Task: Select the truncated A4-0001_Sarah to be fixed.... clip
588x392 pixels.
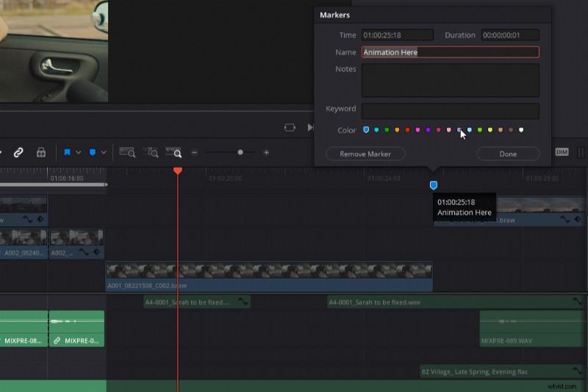Action: tap(197, 302)
